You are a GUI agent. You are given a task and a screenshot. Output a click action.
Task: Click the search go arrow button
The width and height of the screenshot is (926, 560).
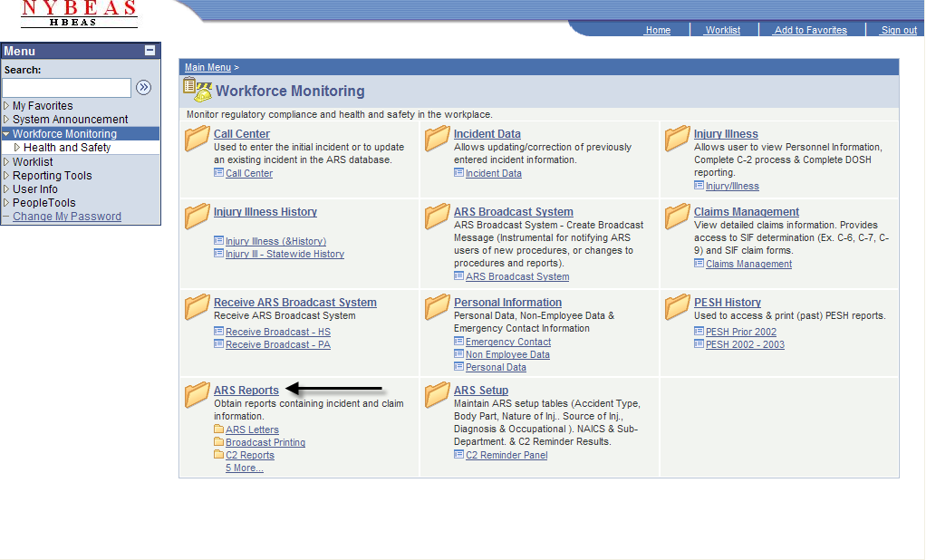[x=143, y=87]
